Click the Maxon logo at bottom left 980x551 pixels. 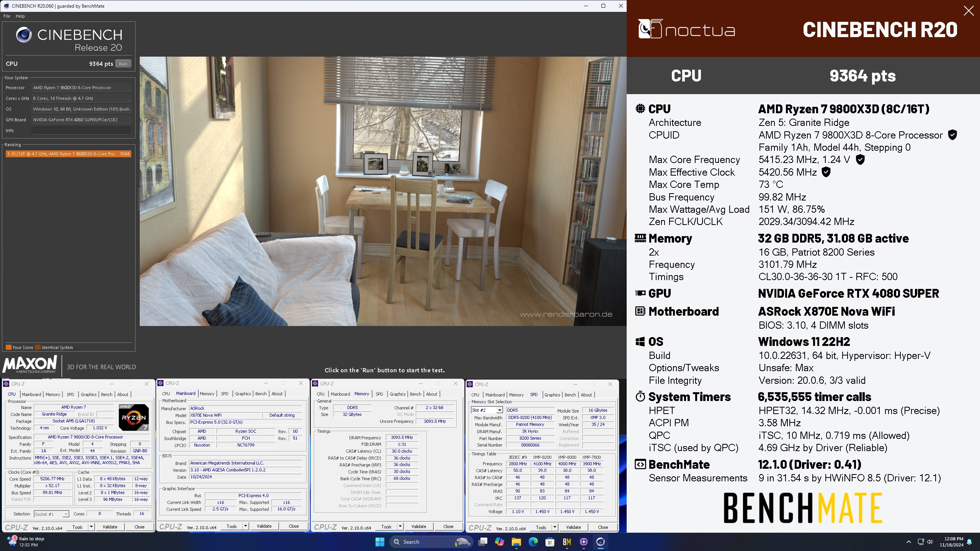point(30,365)
